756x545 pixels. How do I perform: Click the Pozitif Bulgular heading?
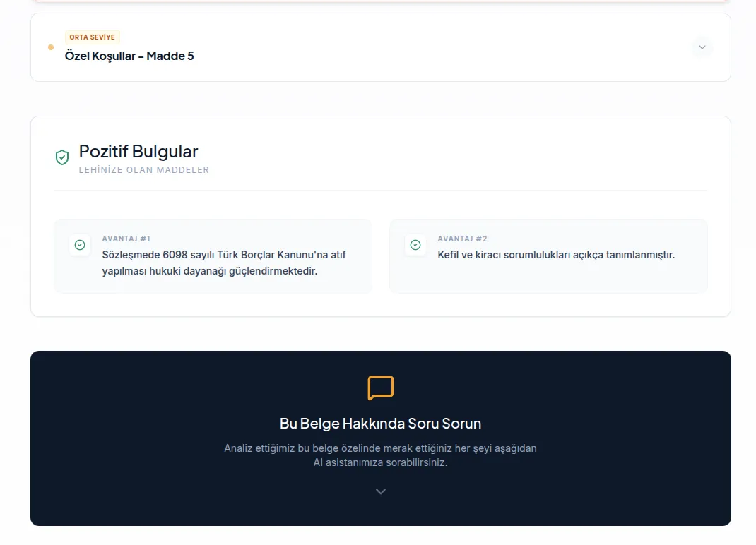(x=138, y=151)
